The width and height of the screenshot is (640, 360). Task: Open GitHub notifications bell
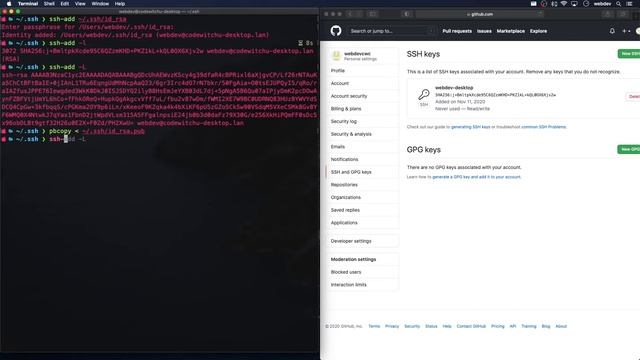(x=612, y=31)
